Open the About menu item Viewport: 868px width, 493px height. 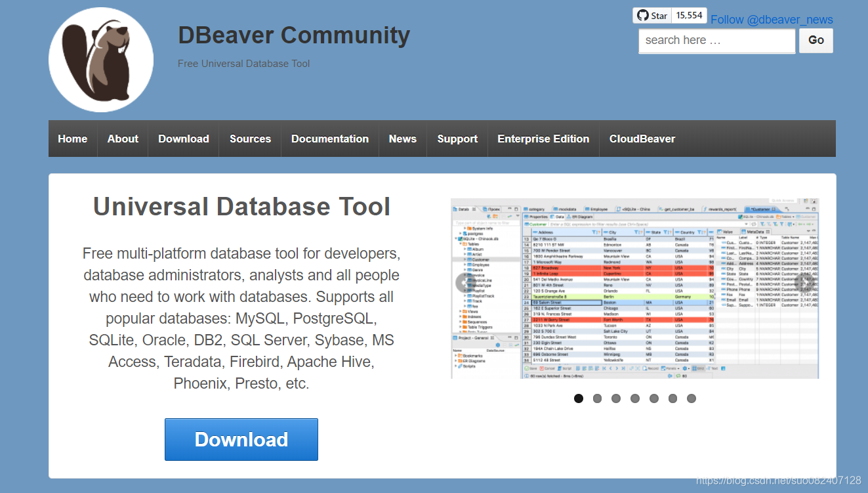click(123, 139)
